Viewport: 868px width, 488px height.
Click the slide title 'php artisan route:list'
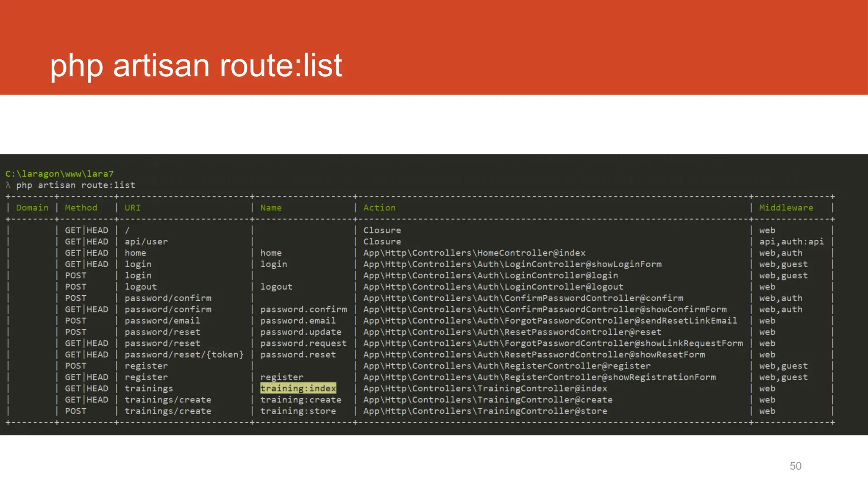(196, 65)
